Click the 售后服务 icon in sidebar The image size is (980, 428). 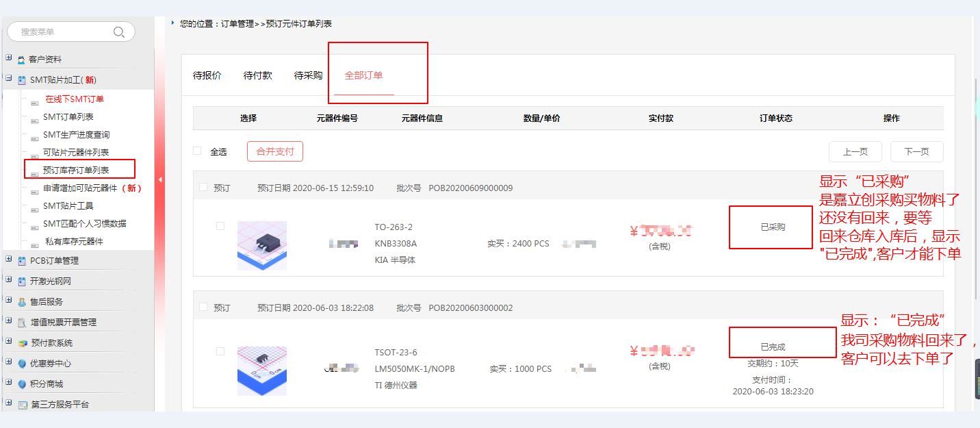[x=21, y=302]
